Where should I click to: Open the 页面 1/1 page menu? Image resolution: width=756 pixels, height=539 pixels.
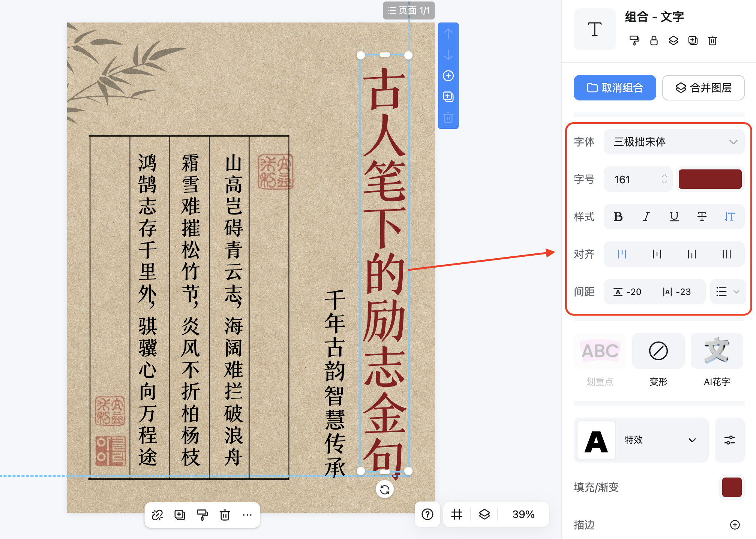tap(408, 10)
